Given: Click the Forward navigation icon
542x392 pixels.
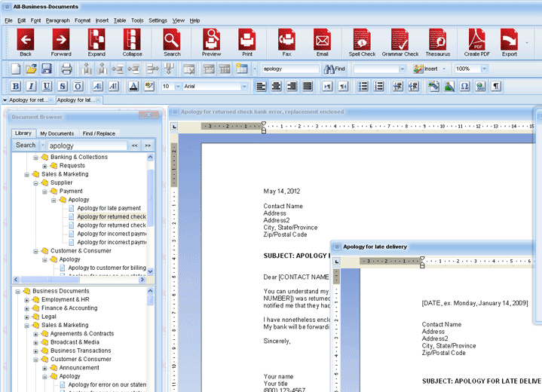Looking at the screenshot, I should (61, 43).
